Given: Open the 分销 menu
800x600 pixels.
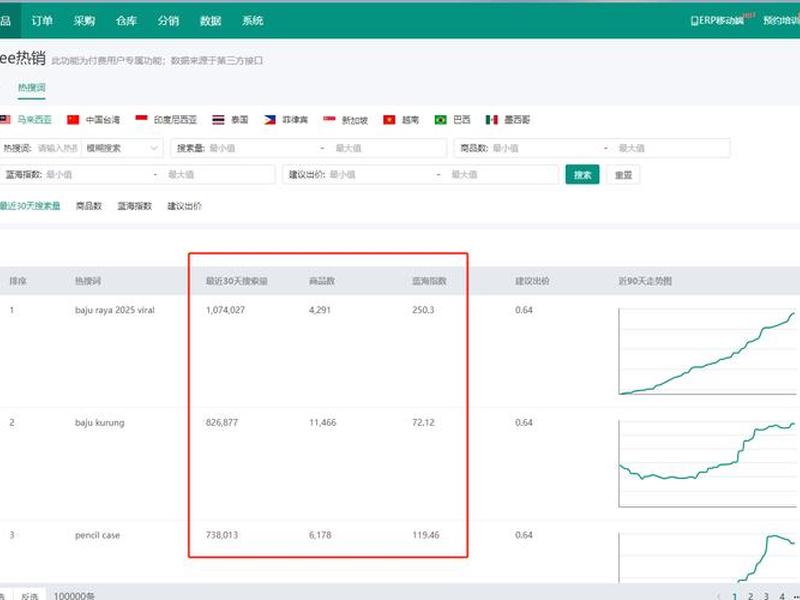Looking at the screenshot, I should click(168, 20).
